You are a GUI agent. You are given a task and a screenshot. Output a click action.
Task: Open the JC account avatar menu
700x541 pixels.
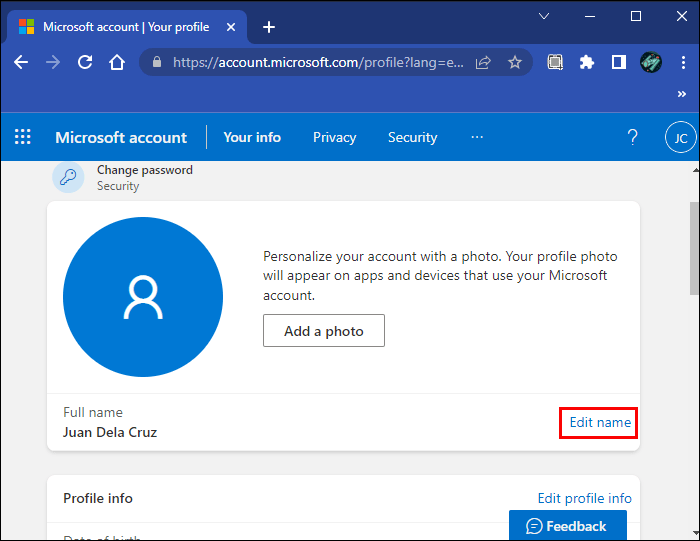[x=680, y=138]
